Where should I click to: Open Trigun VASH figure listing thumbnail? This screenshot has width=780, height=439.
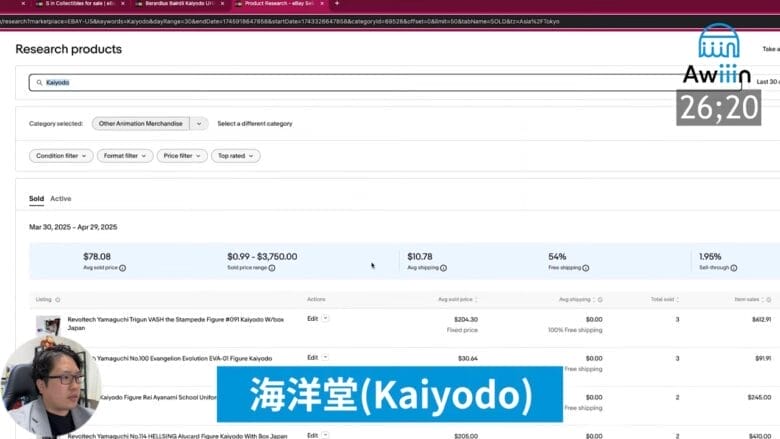pos(47,325)
